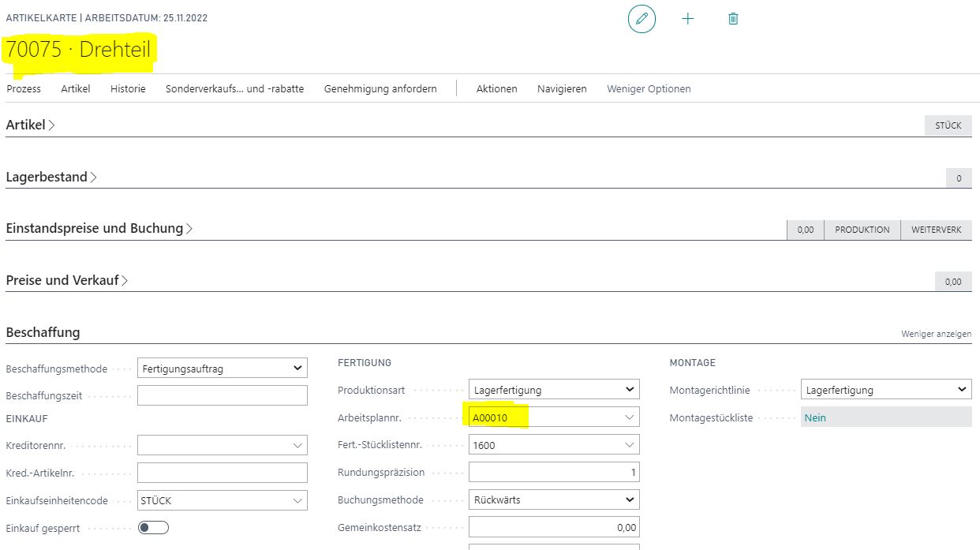
Task: Open the Fert.-Stücklistennr. lookup dropdown
Action: point(629,445)
